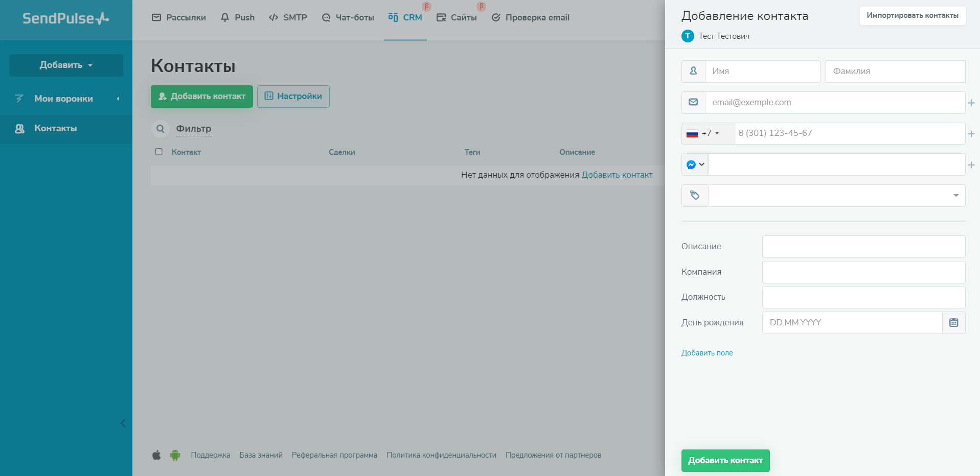Image resolution: width=980 pixels, height=476 pixels.
Task: Click the Имя input field
Action: [x=762, y=72]
